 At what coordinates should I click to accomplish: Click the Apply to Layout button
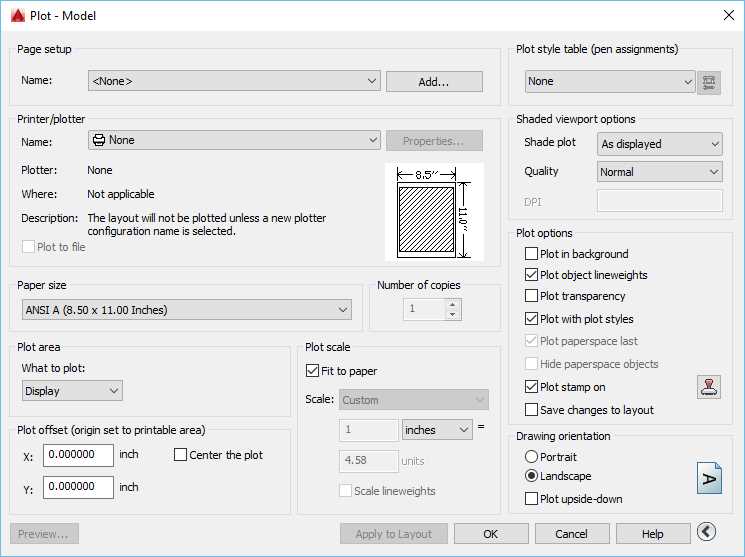394,534
